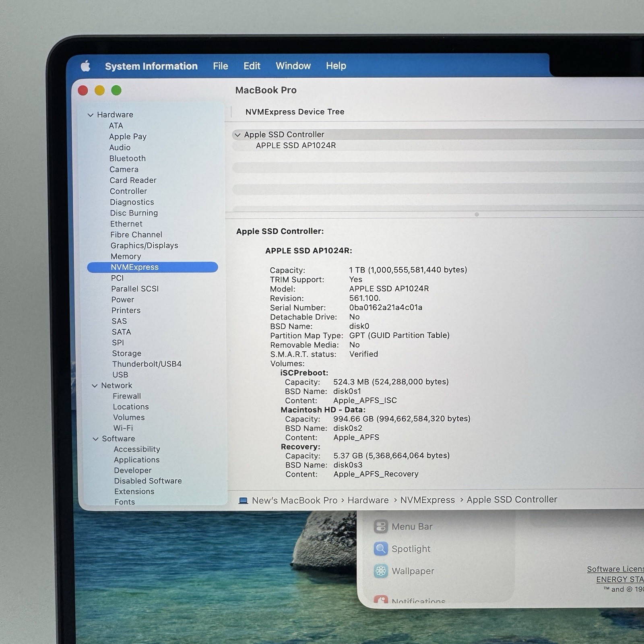Click the split-pane divider handle dot

477,215
